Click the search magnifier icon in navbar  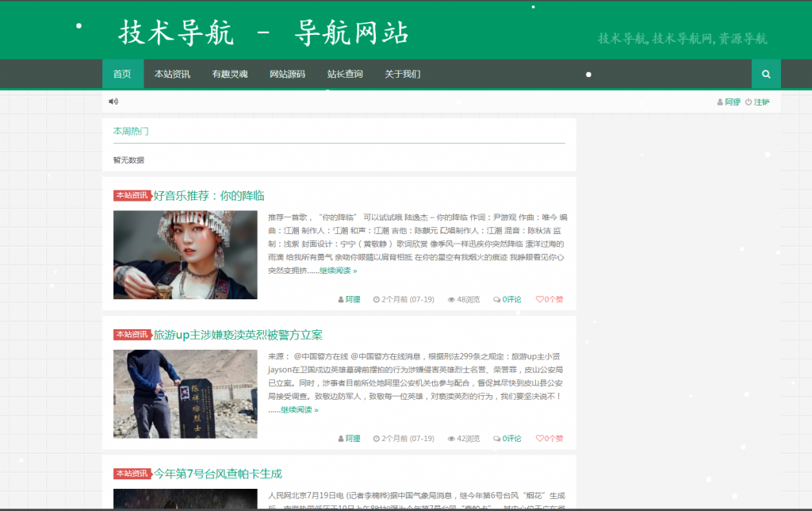766,74
